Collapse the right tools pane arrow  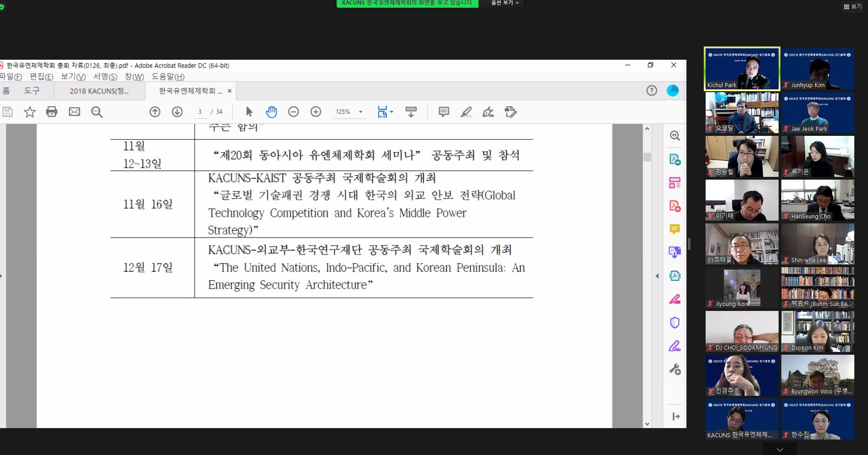657,276
